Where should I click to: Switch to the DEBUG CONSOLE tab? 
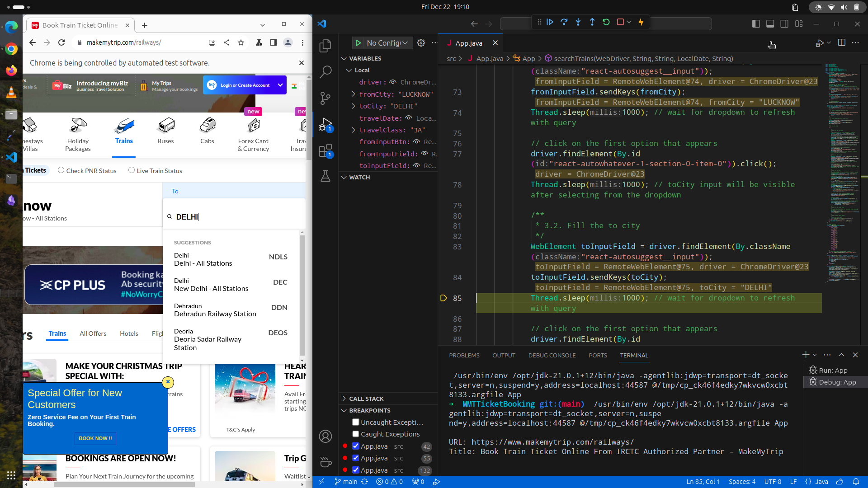click(552, 356)
